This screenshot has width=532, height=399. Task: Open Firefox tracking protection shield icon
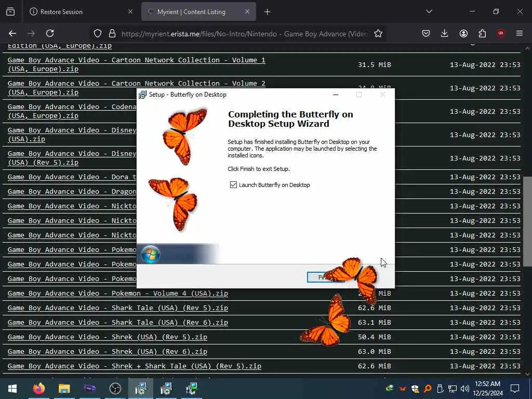(x=98, y=33)
